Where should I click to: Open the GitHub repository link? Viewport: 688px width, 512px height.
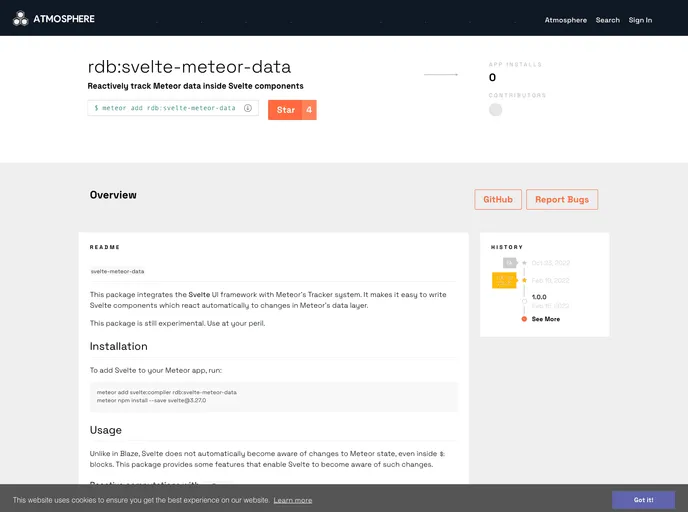[498, 200]
